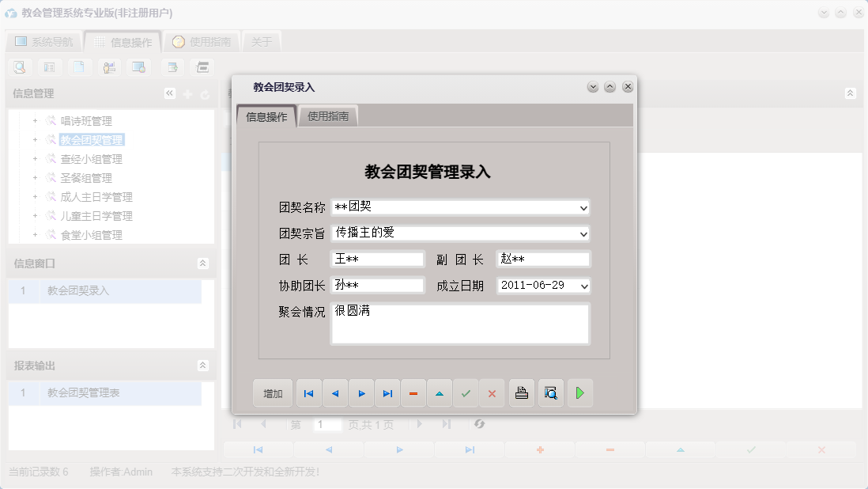Jump to the first record
This screenshot has width=868, height=489.
coord(308,393)
